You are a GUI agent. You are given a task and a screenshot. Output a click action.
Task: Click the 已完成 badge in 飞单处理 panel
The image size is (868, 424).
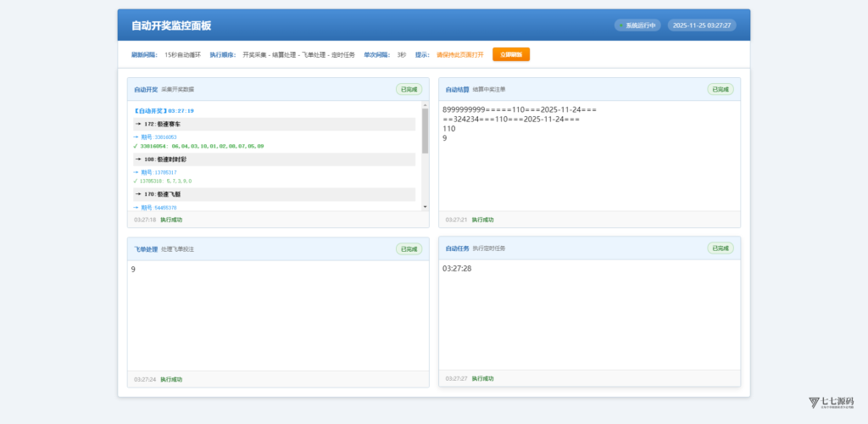409,248
